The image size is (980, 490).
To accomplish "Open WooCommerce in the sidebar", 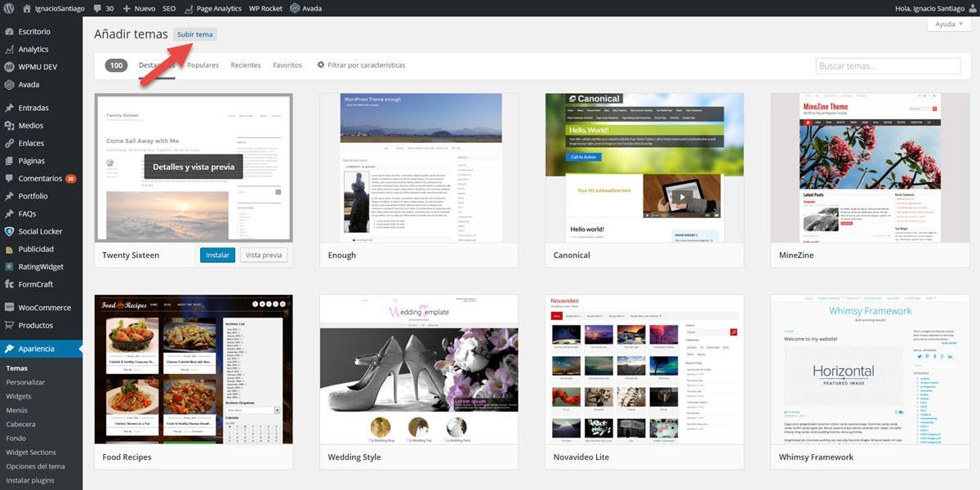I will (44, 308).
